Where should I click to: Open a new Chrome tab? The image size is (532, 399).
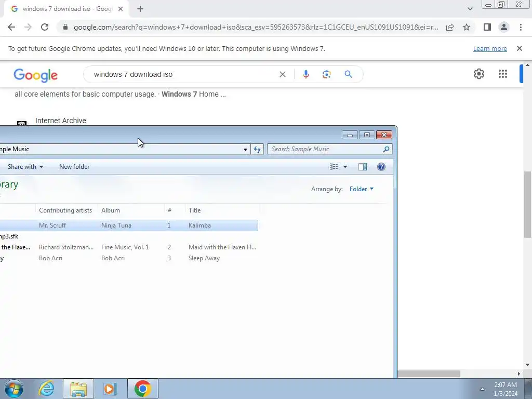140,9
